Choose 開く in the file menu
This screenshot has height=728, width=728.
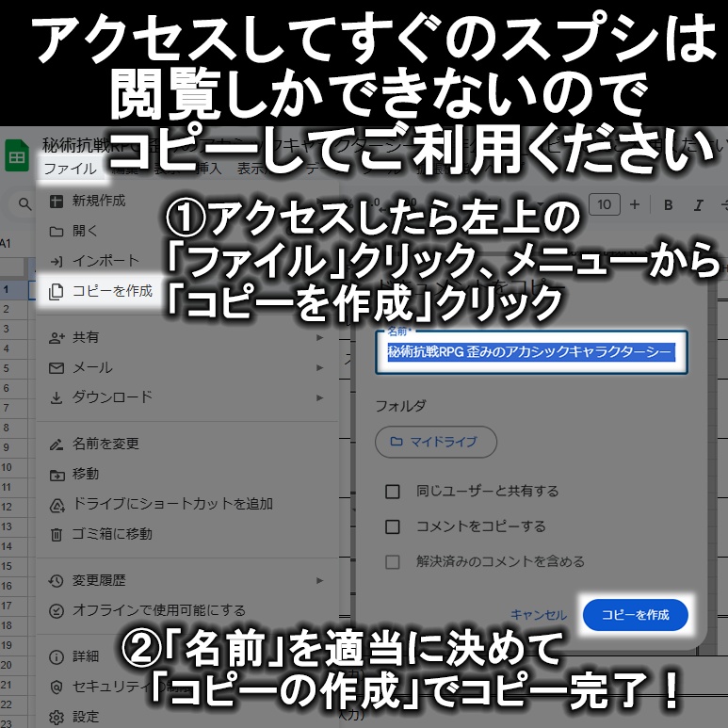point(85,231)
